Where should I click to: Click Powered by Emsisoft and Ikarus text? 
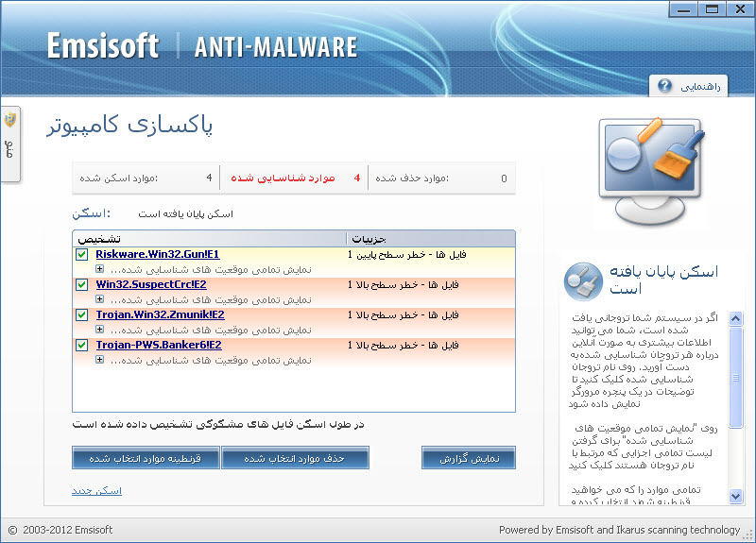(x=619, y=530)
